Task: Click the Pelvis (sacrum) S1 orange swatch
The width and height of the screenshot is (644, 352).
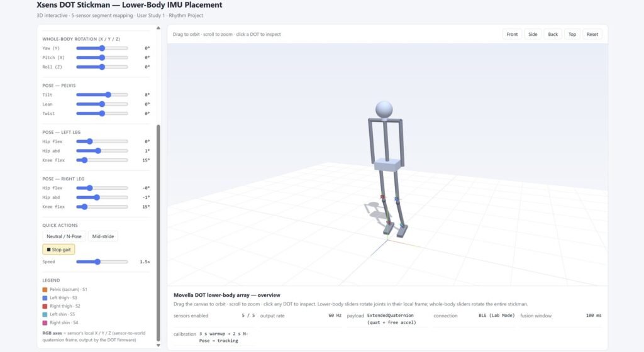Action: [45, 290]
